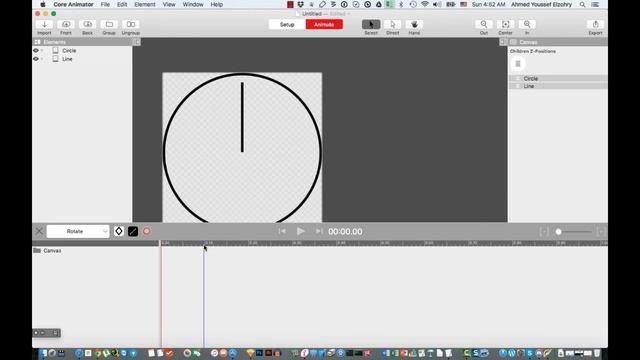
Task: Click the Elements panel header icon
Action: (37, 42)
